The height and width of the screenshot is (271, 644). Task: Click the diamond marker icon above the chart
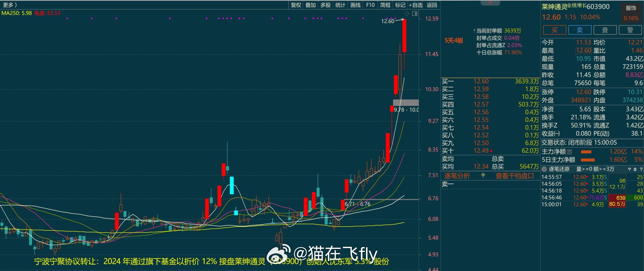pyautogui.click(x=407, y=13)
